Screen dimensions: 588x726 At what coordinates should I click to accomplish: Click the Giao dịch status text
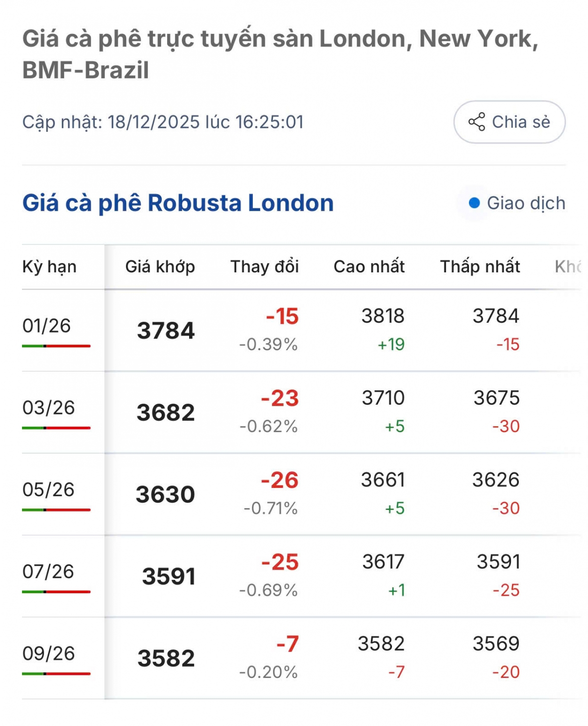coord(526,203)
